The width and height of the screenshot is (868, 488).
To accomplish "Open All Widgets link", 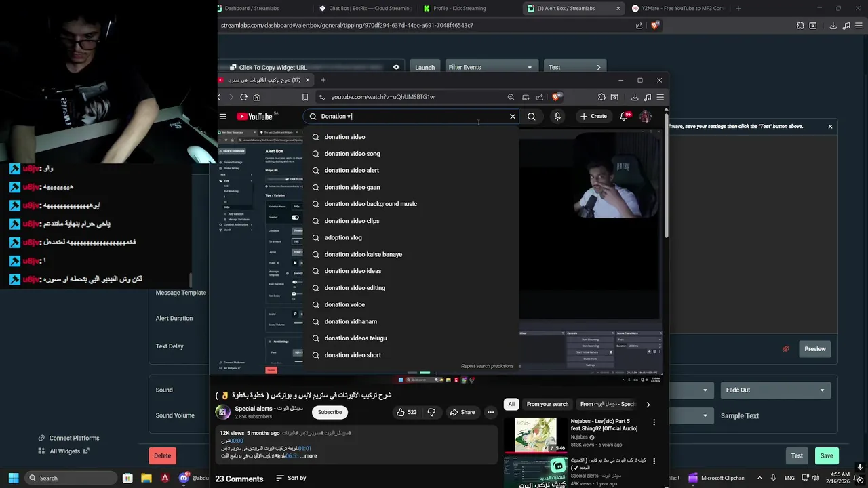I will coord(64,451).
